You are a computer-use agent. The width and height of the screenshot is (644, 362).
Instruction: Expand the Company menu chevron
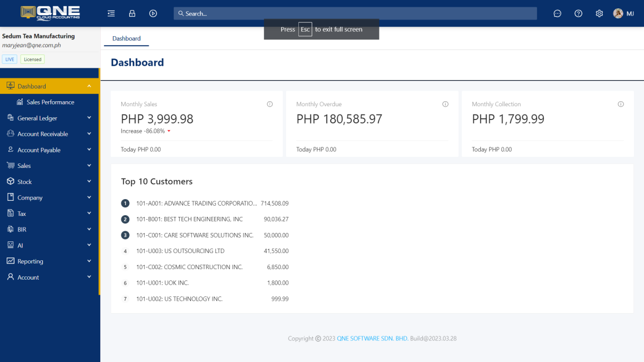click(x=89, y=197)
